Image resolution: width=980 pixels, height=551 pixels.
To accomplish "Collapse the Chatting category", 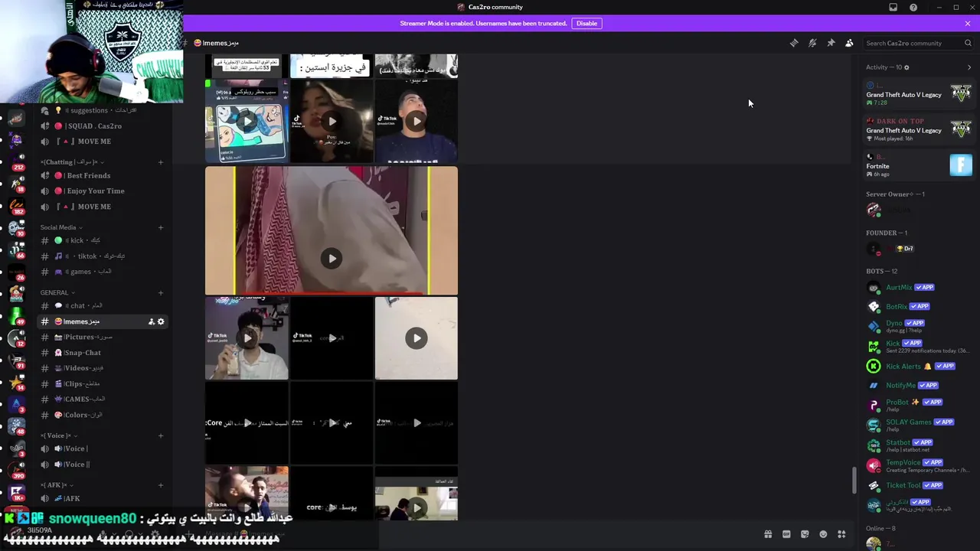I will (73, 162).
